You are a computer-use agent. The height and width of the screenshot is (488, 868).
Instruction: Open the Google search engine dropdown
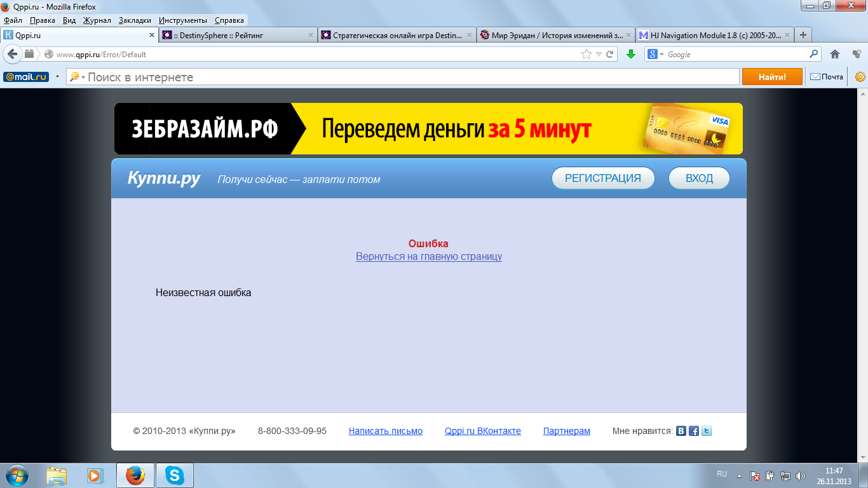(658, 54)
